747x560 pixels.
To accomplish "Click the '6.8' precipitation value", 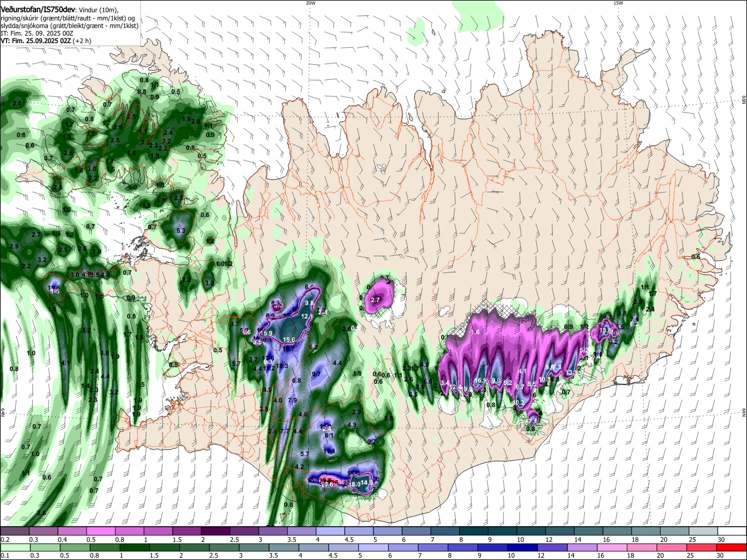I will coord(296,380).
